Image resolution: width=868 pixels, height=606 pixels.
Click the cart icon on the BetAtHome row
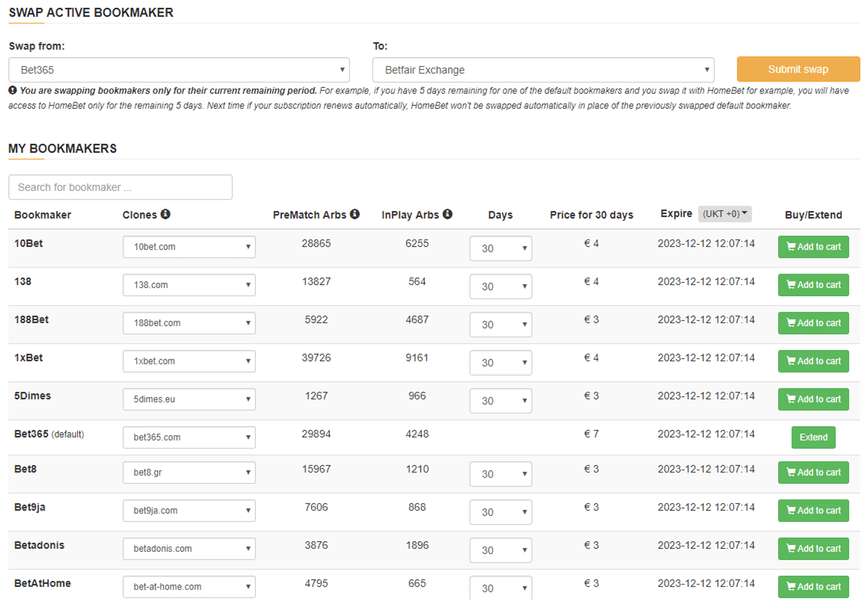tap(792, 587)
